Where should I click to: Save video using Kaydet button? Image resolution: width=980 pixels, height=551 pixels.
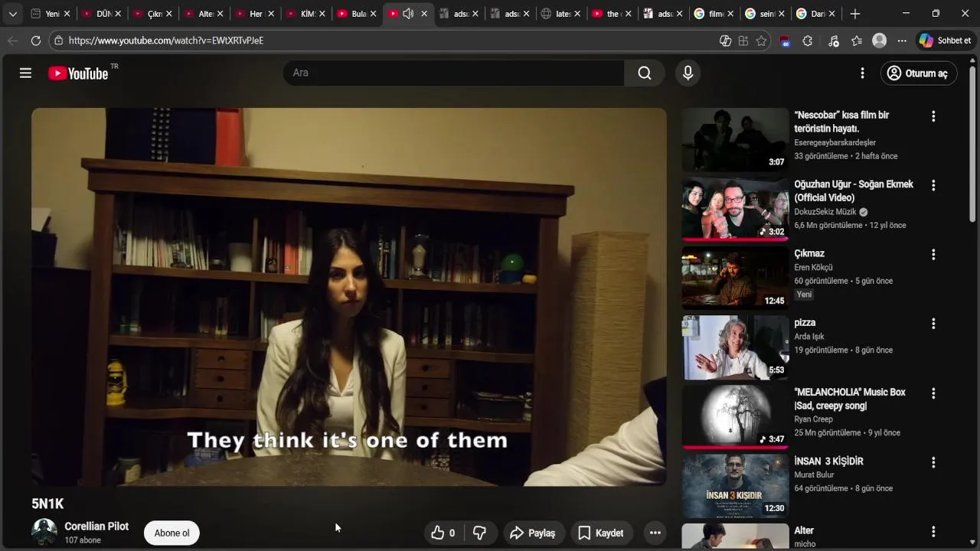point(601,533)
